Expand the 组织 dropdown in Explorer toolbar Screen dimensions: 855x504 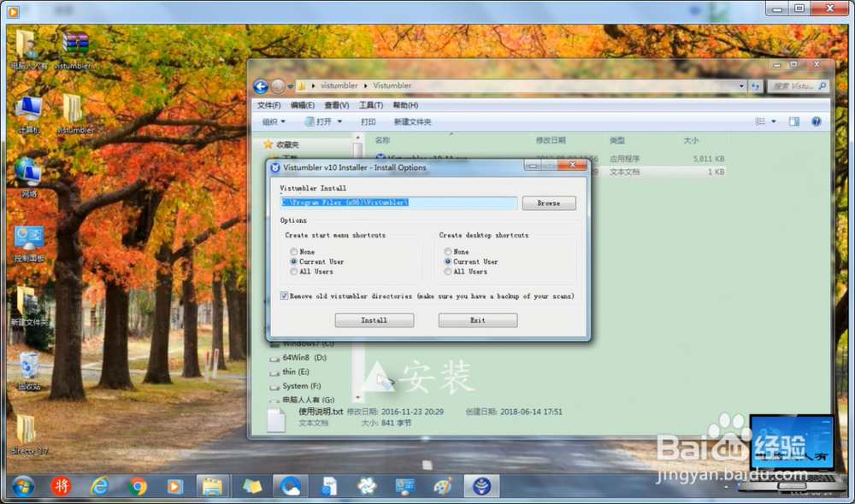pyautogui.click(x=274, y=121)
